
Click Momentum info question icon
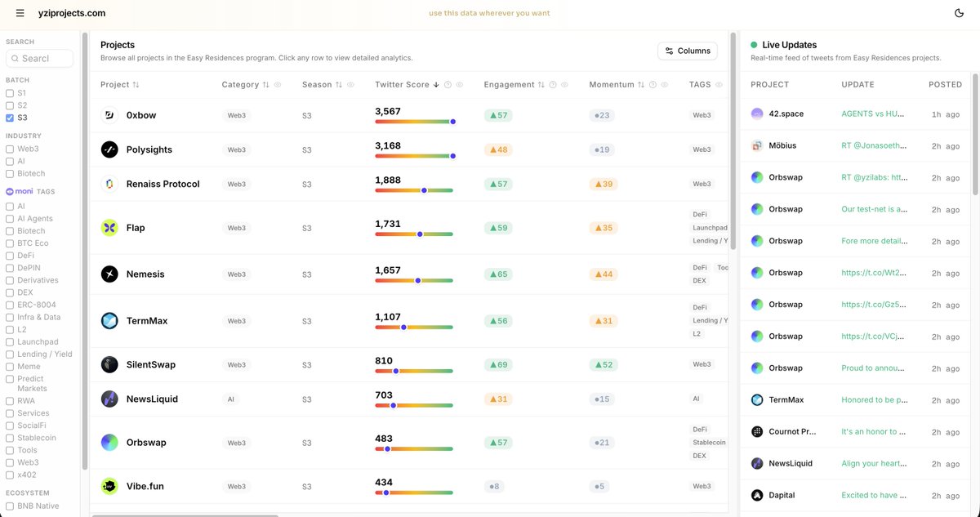click(653, 85)
